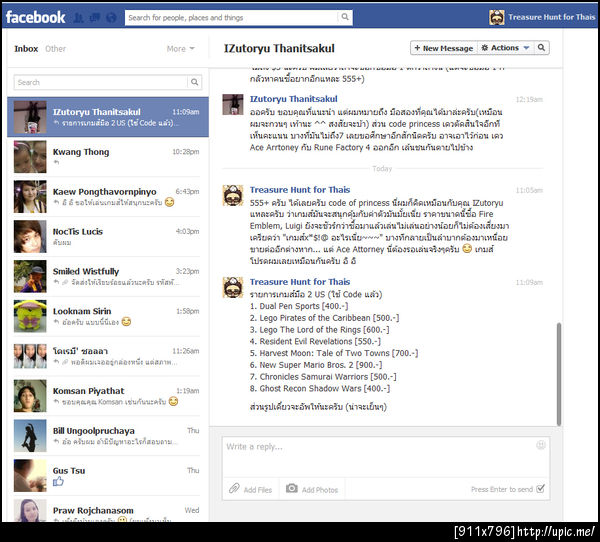
Task: Switch to the Other tab
Action: 55,49
